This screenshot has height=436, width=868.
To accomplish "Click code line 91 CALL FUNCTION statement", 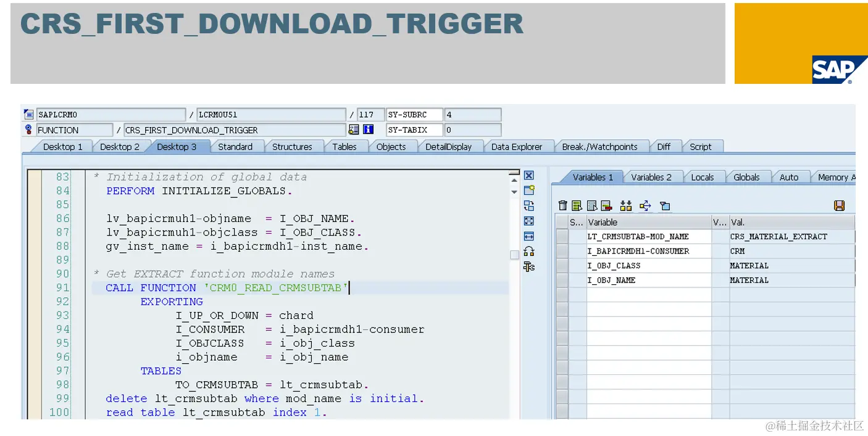I will (228, 287).
